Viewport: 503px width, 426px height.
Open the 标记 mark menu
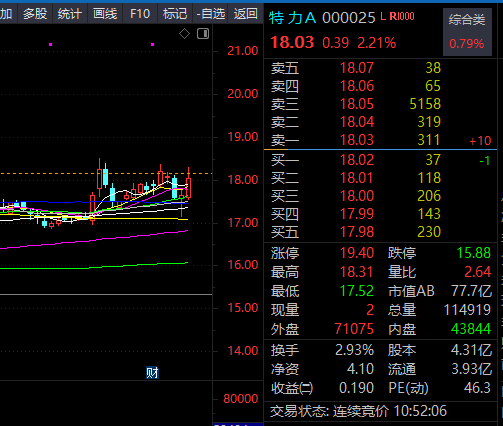[175, 14]
